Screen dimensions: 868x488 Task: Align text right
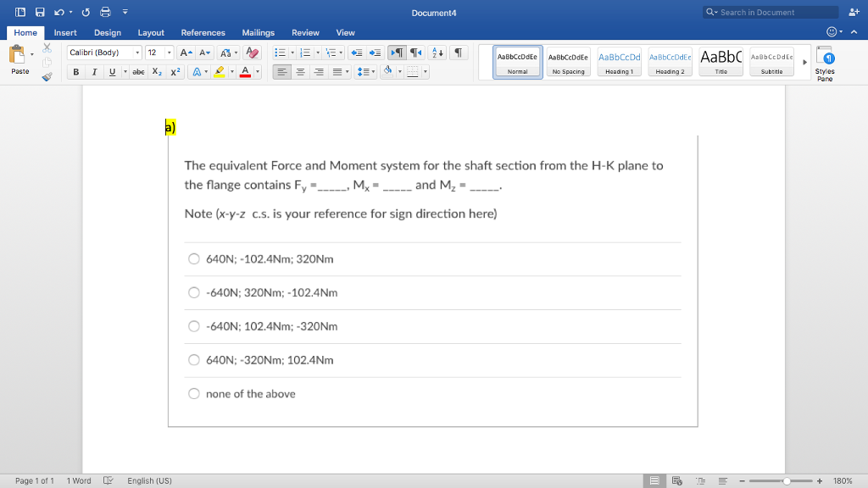click(319, 72)
